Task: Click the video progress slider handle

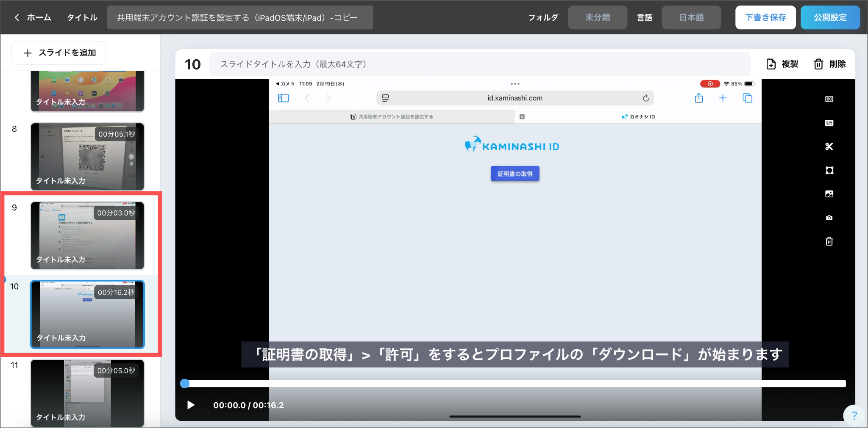Action: pyautogui.click(x=185, y=384)
